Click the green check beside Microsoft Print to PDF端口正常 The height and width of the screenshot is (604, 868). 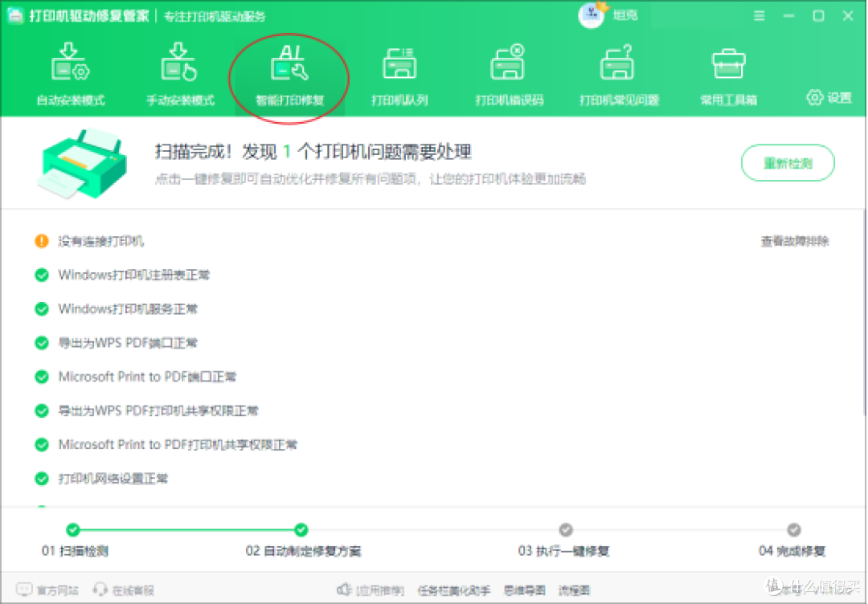pos(42,377)
